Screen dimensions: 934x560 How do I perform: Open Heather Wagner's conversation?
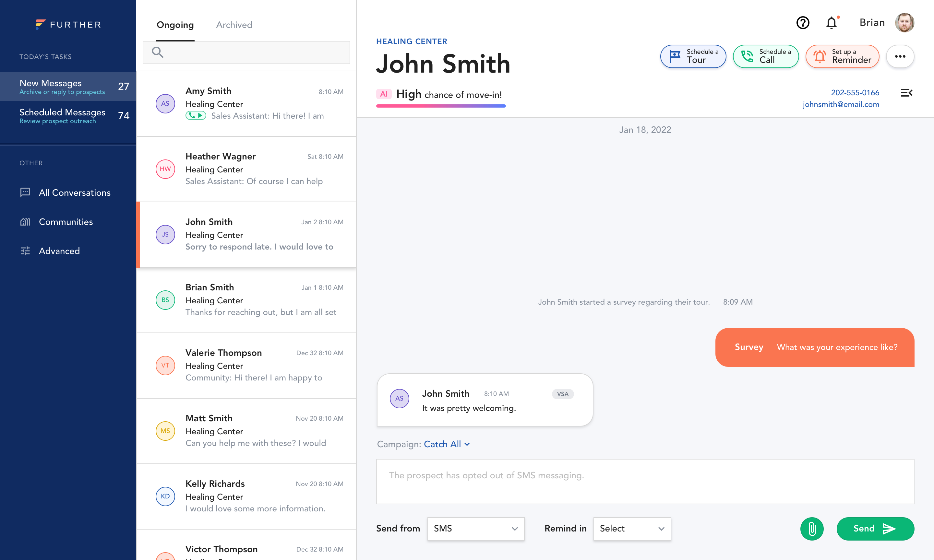tap(246, 169)
